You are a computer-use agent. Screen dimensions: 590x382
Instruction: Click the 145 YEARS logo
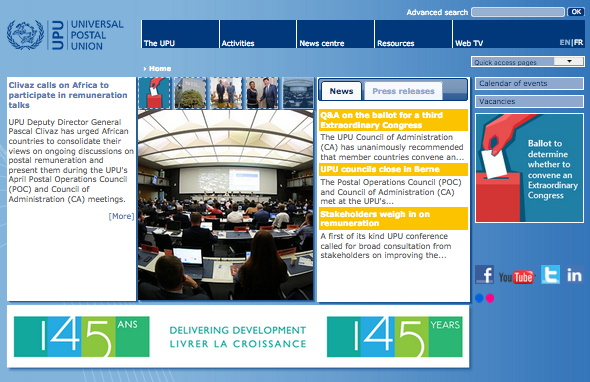click(395, 336)
